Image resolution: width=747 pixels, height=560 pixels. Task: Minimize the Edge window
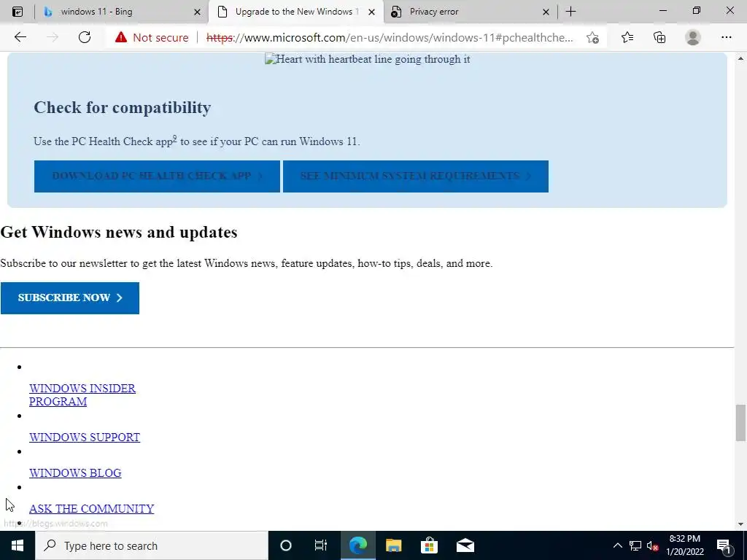[x=663, y=11]
